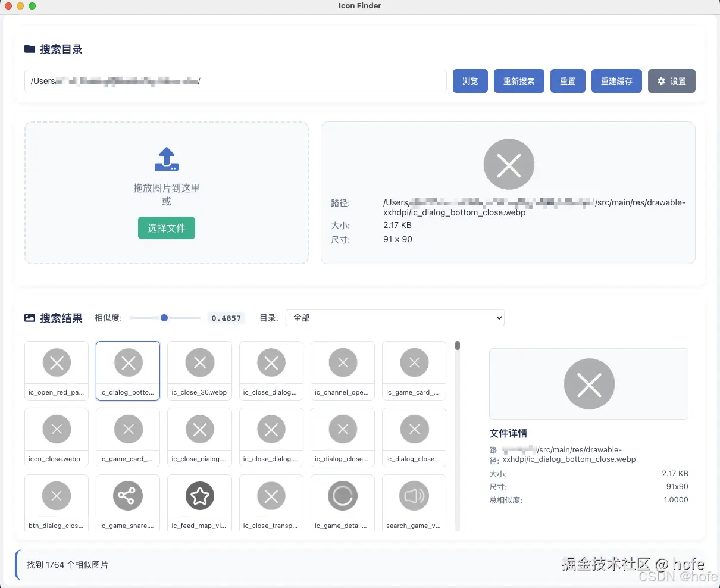Image resolution: width=720 pixels, height=588 pixels.
Task: Click the 选择文件 button
Action: click(166, 228)
